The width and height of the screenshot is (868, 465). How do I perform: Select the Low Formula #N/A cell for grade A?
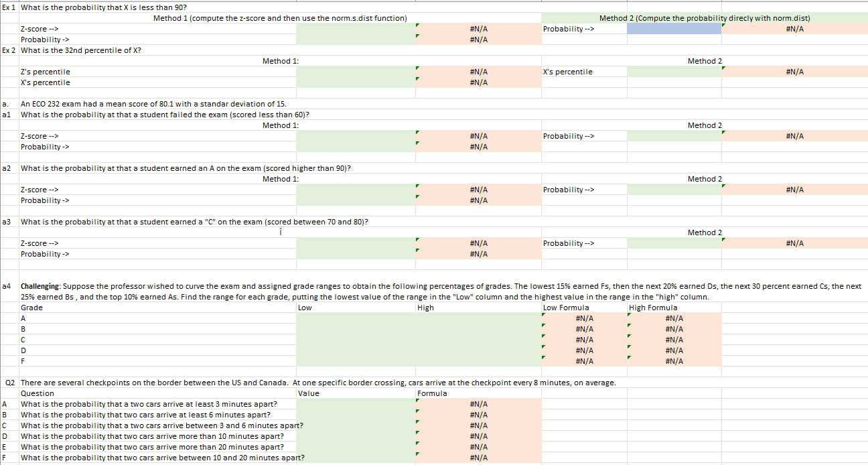tap(584, 318)
